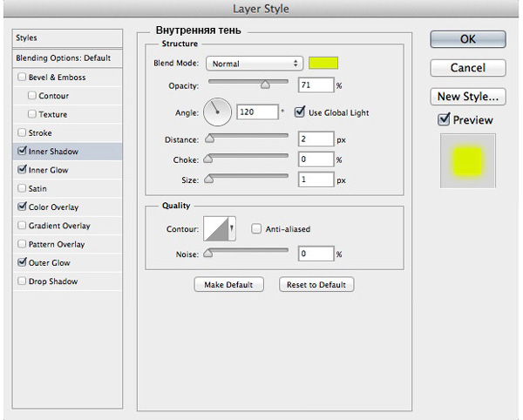Click Reset to Default button

click(x=316, y=285)
